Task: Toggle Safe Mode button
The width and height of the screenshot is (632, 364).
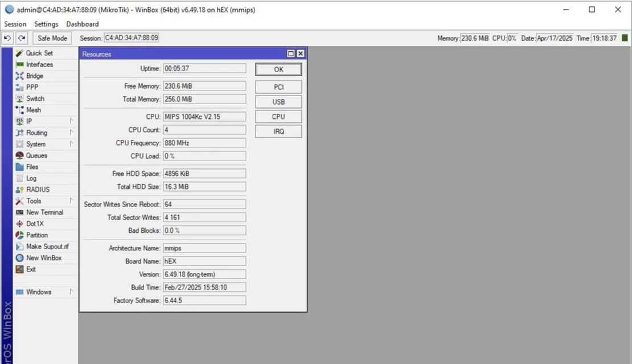Action: point(52,38)
